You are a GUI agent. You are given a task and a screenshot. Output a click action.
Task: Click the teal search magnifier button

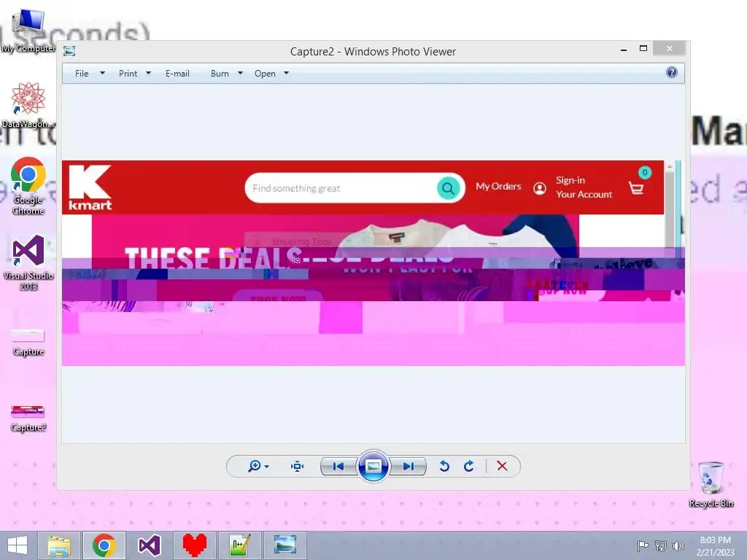(449, 189)
